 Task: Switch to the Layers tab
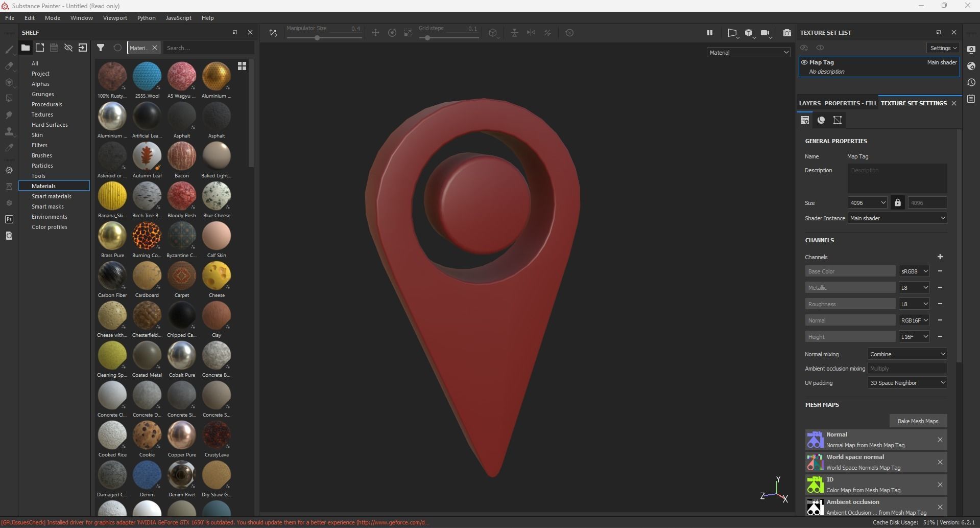pyautogui.click(x=809, y=103)
